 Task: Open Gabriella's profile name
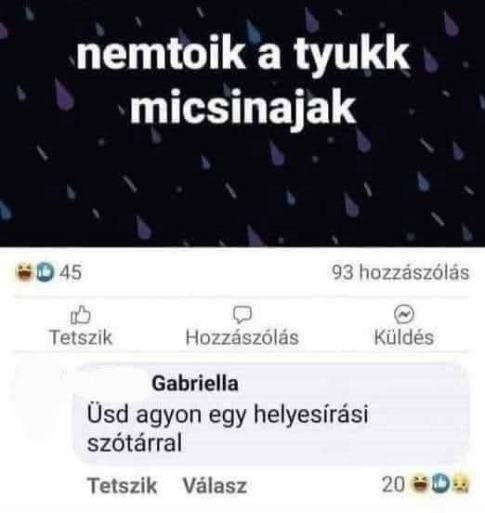195,383
